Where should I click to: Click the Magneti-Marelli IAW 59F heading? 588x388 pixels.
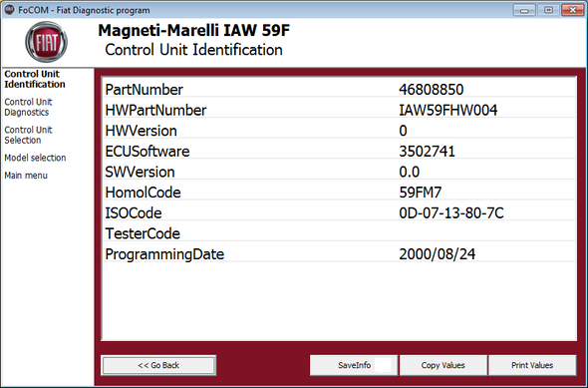pyautogui.click(x=194, y=31)
